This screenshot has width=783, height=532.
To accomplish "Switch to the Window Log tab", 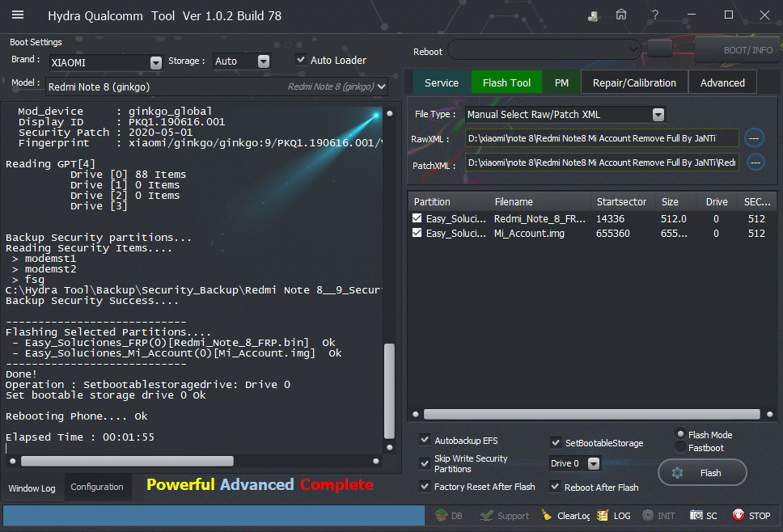I will (x=32, y=488).
